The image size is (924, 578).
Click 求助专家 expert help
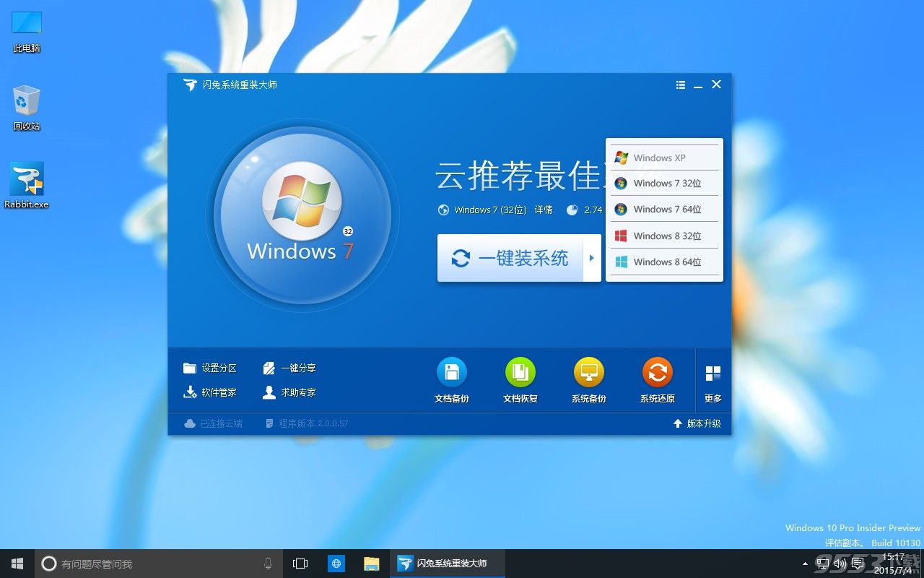point(289,392)
